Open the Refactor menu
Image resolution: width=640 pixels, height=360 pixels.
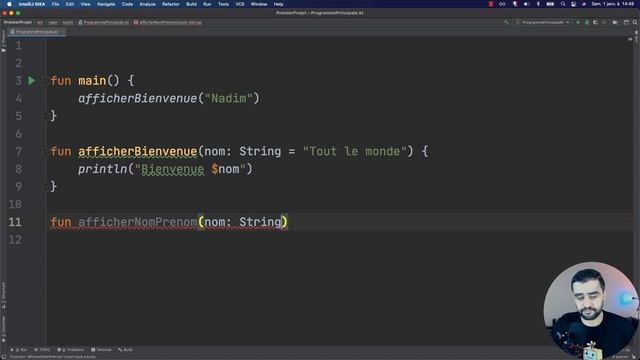pos(171,4)
